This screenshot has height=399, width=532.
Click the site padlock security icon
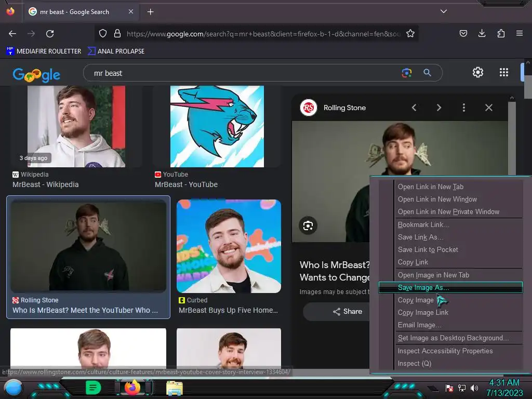117,34
